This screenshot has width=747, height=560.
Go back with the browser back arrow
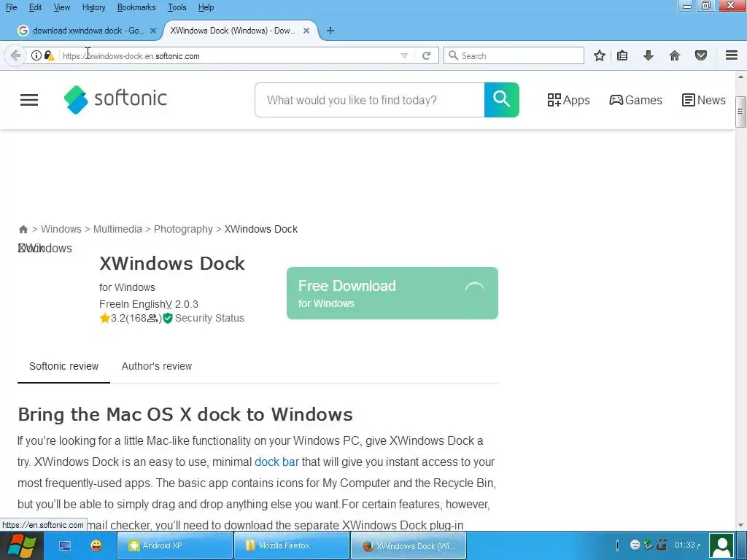(15, 55)
